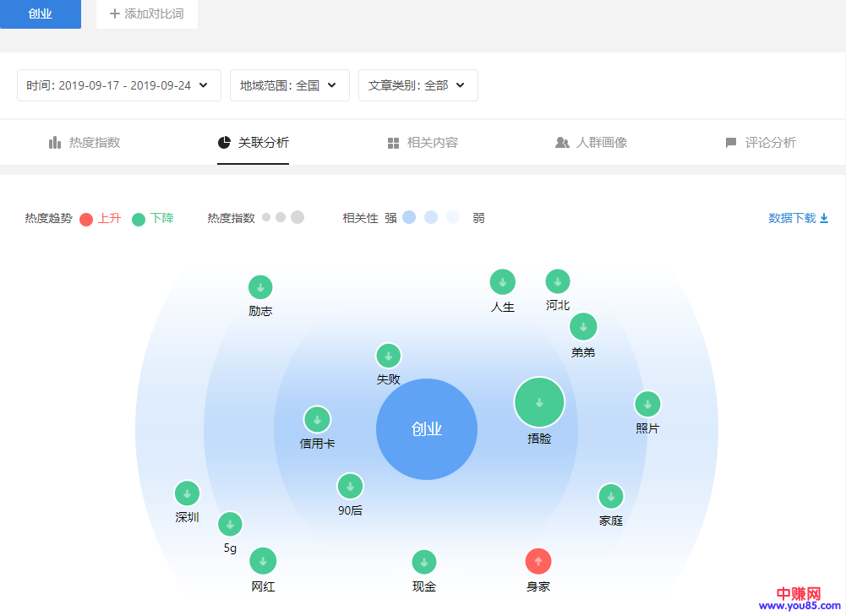
Task: Go to the 评论分析 tab
Action: pos(760,143)
